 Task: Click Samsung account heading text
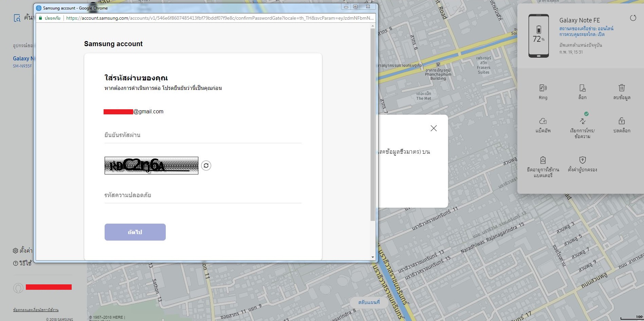pyautogui.click(x=113, y=44)
